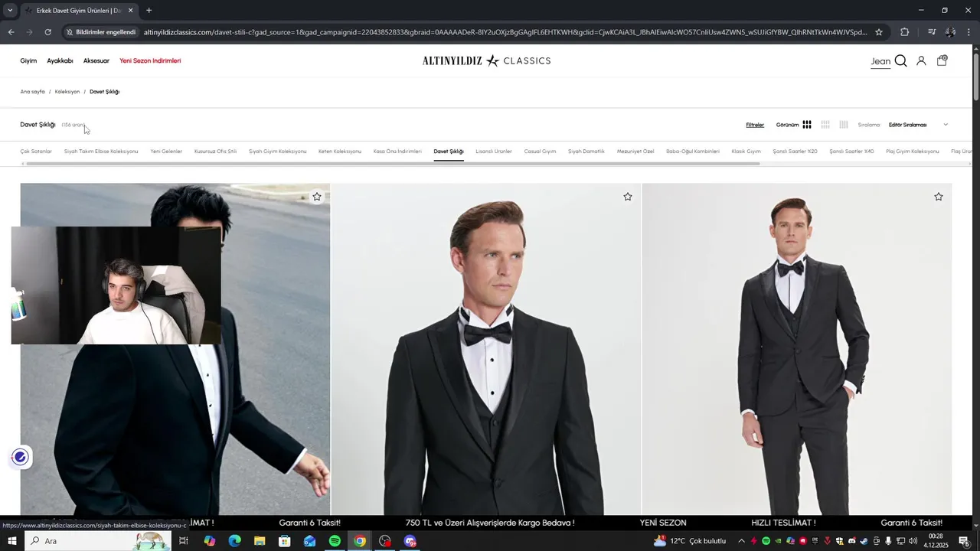Switch to three-column grid view icon
Image resolution: width=980 pixels, height=551 pixels.
point(807,125)
